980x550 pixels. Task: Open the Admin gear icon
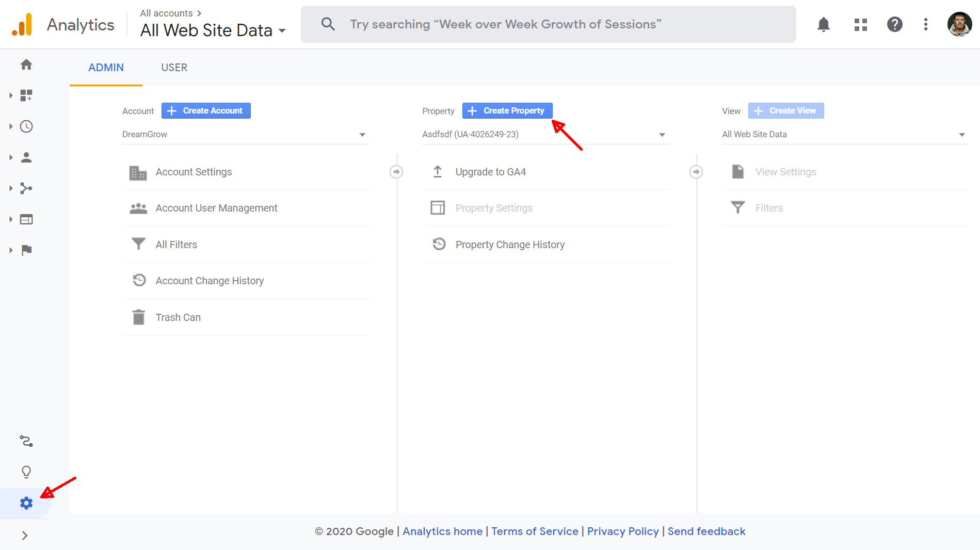tap(26, 503)
